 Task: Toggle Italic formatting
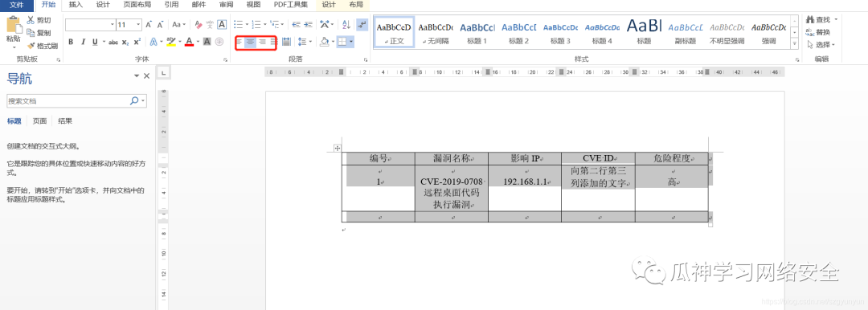tap(83, 42)
